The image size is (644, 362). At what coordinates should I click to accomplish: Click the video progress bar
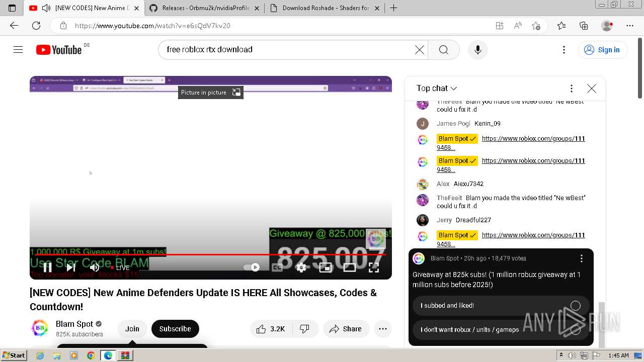(210, 254)
